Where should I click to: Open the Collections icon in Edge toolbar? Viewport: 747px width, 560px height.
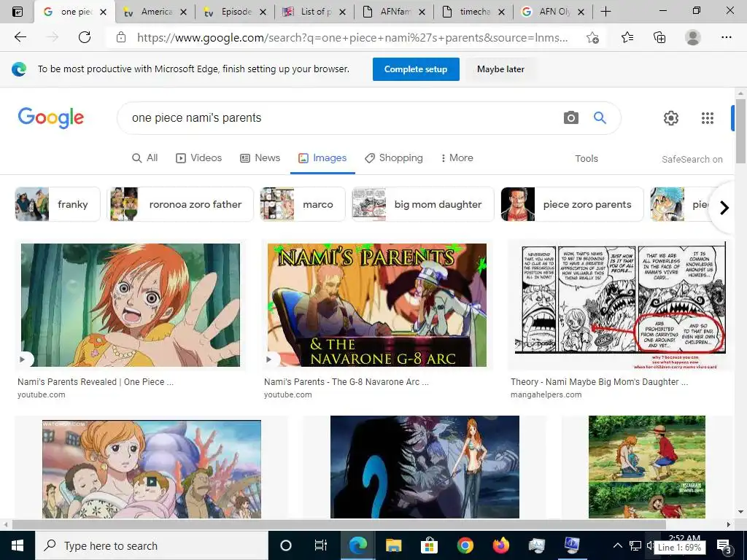click(659, 37)
